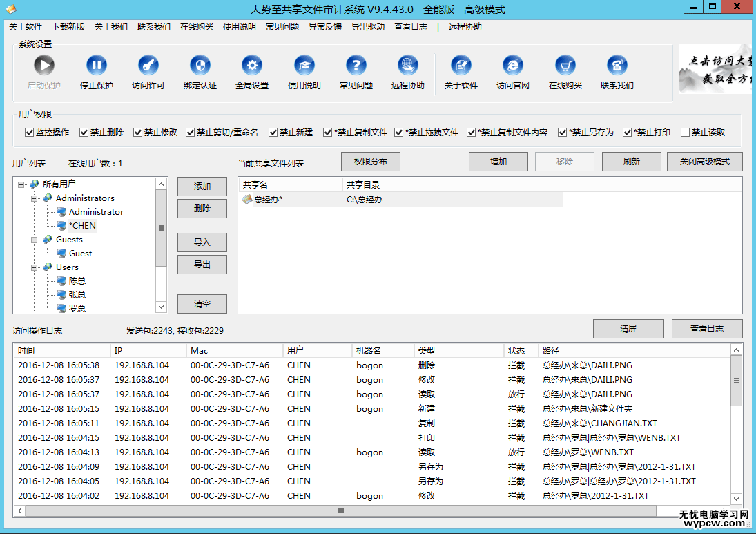Click the 绑定认证 shield icon
The image size is (756, 534).
click(200, 66)
